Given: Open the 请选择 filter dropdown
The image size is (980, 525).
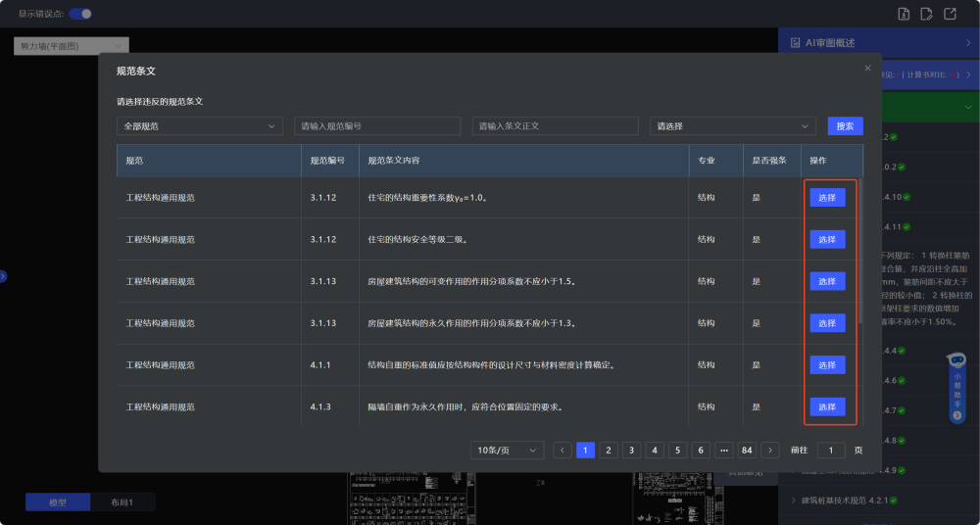Looking at the screenshot, I should click(732, 126).
